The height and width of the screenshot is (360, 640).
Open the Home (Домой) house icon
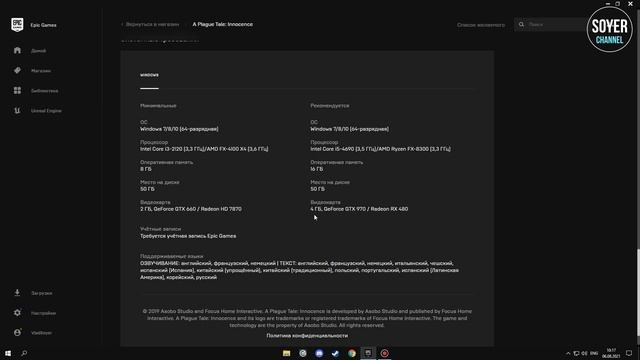point(17,50)
